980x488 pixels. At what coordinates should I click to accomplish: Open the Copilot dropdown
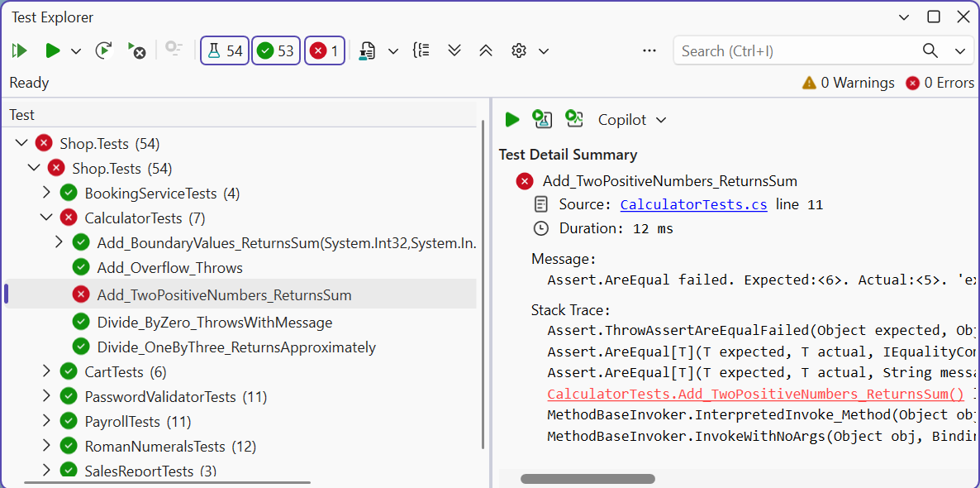pyautogui.click(x=632, y=119)
